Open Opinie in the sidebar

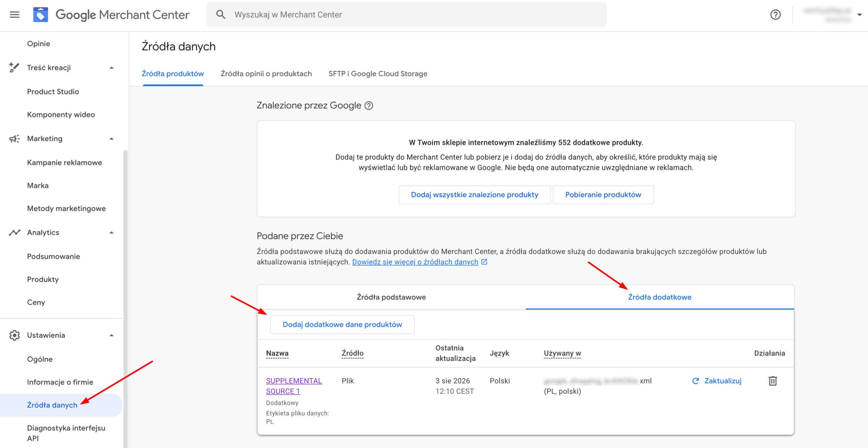(x=39, y=44)
